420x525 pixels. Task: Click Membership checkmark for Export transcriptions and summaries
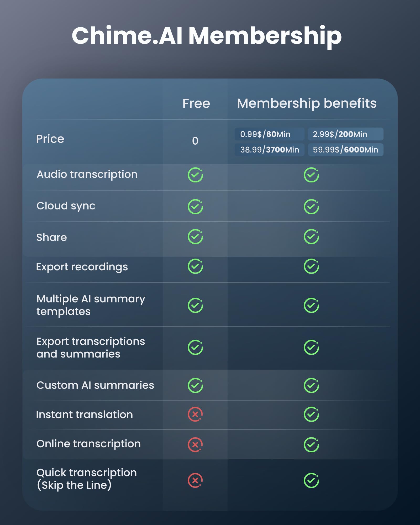[311, 348]
